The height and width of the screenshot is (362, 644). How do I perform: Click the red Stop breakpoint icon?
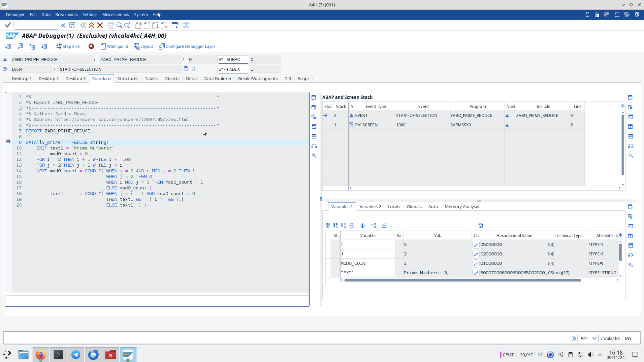(91, 46)
